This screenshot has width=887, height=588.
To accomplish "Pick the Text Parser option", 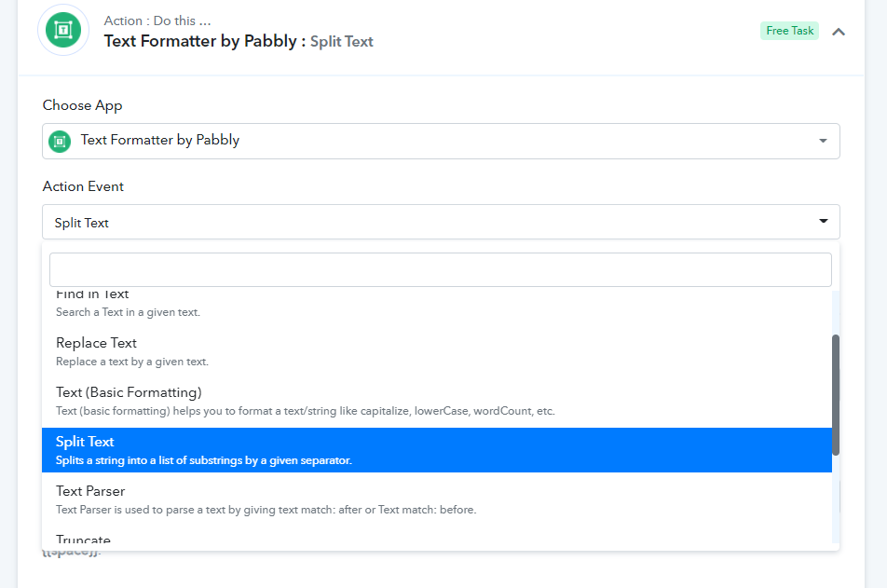I will [x=437, y=499].
